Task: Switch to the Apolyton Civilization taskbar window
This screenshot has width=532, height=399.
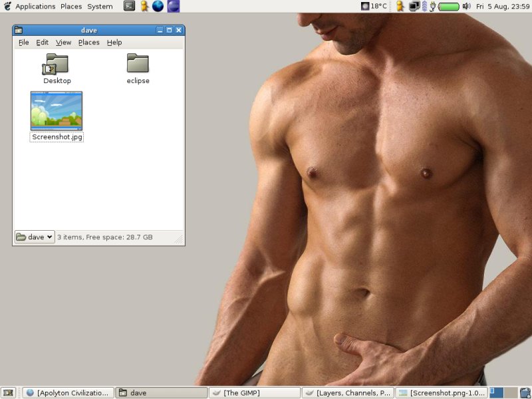Action: coord(68,393)
